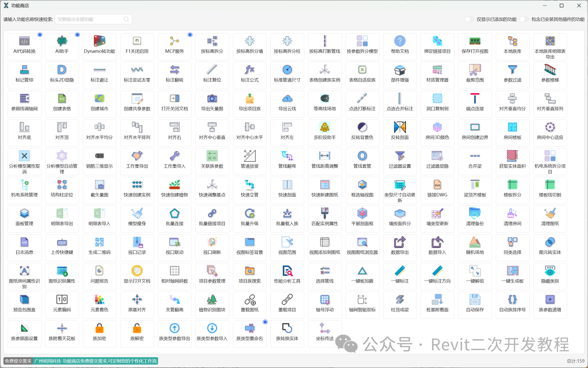Viewport: 588px width, 368px height.
Task: Select the MCP服务 function icon
Action: (174, 41)
